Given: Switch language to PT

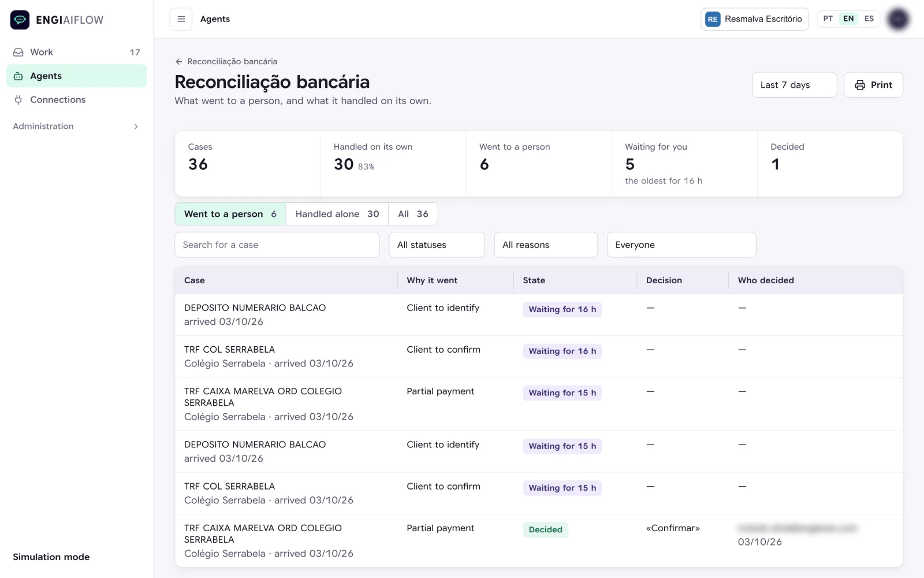Looking at the screenshot, I should (x=828, y=18).
